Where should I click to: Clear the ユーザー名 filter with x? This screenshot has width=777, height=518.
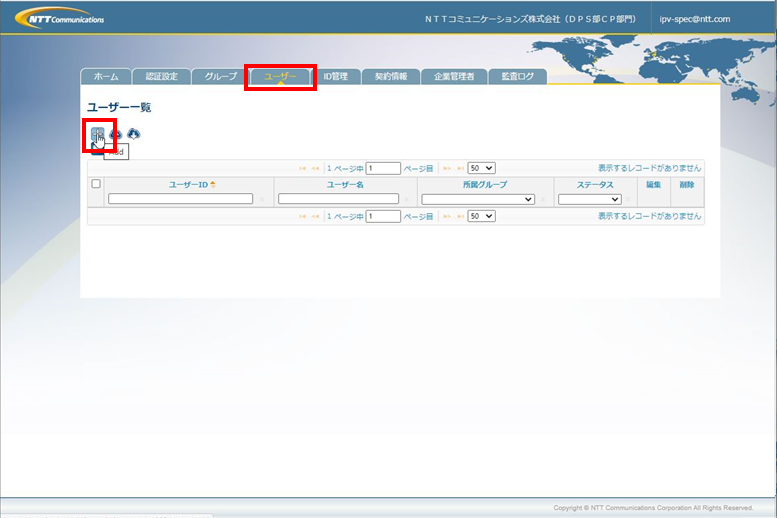coord(407,199)
